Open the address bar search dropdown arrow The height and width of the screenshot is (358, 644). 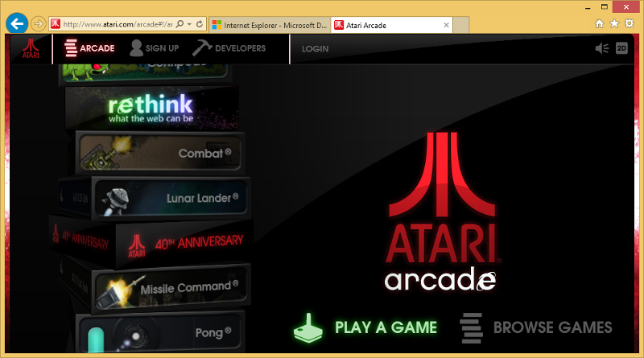[x=188, y=25]
